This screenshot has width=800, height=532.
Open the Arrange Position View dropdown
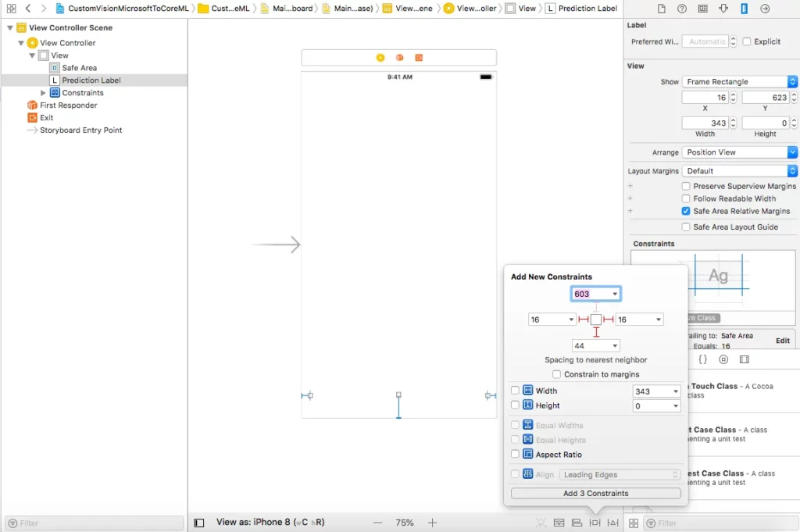click(x=739, y=152)
